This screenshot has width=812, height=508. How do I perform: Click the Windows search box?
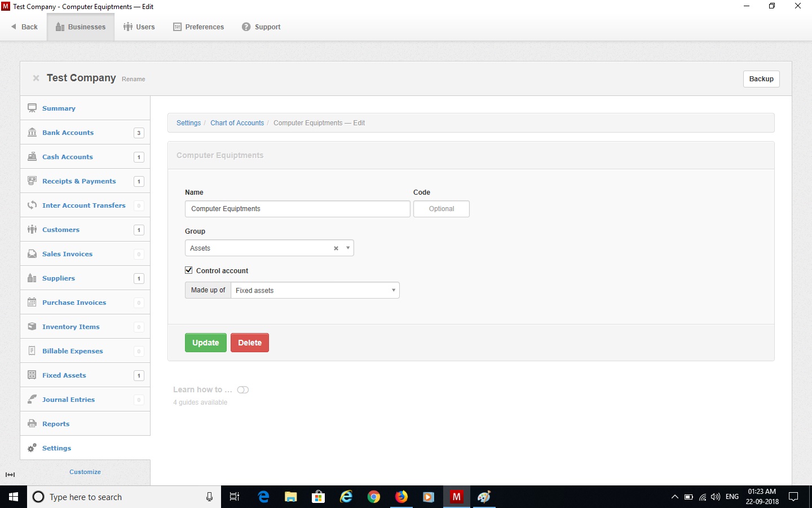124,497
